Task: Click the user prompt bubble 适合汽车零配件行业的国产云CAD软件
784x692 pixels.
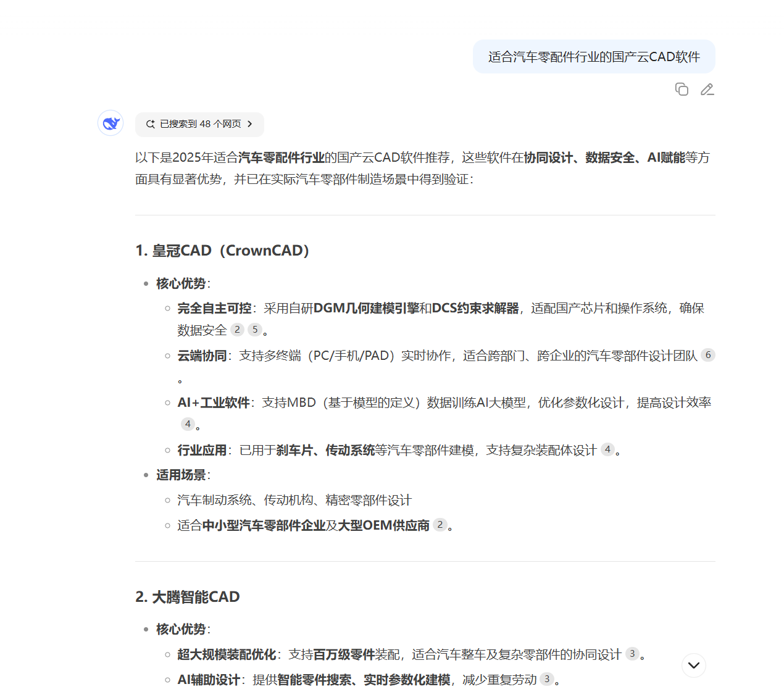Action: (x=594, y=57)
